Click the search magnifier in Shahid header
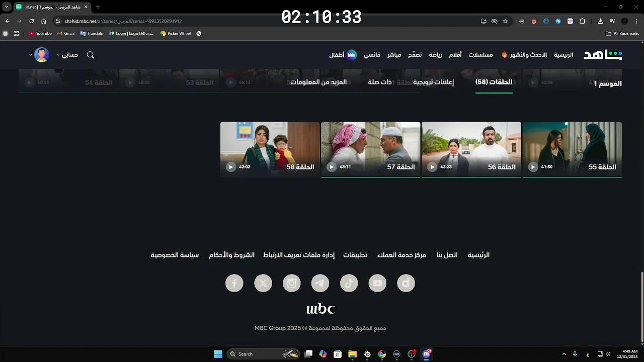 [91, 55]
